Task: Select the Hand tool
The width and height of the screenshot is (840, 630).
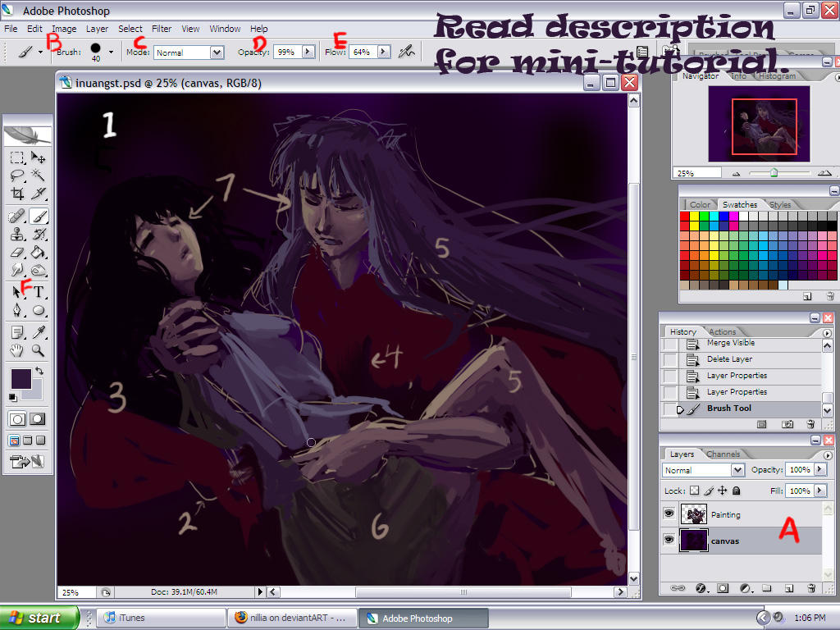Action: [x=17, y=350]
